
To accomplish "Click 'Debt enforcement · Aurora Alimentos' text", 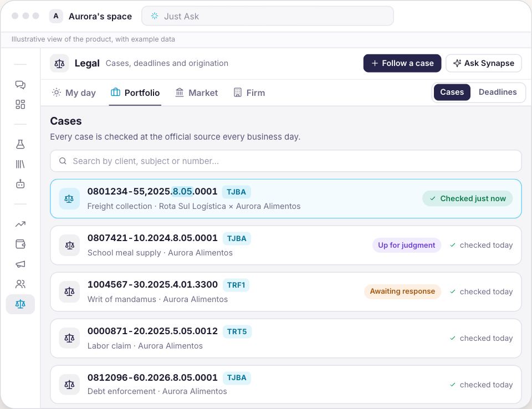I will click(x=157, y=391).
